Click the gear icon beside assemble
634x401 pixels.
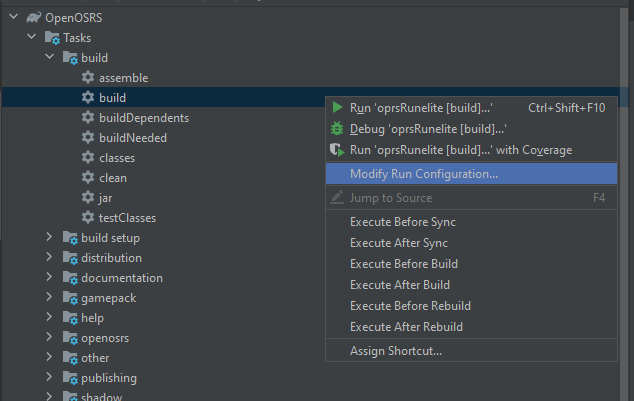pos(88,77)
